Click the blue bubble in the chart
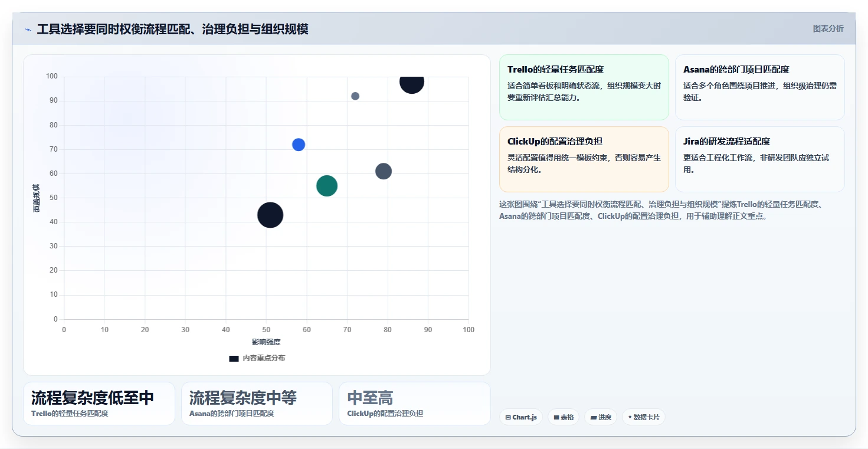Image resolution: width=868 pixels, height=449 pixels. click(299, 145)
